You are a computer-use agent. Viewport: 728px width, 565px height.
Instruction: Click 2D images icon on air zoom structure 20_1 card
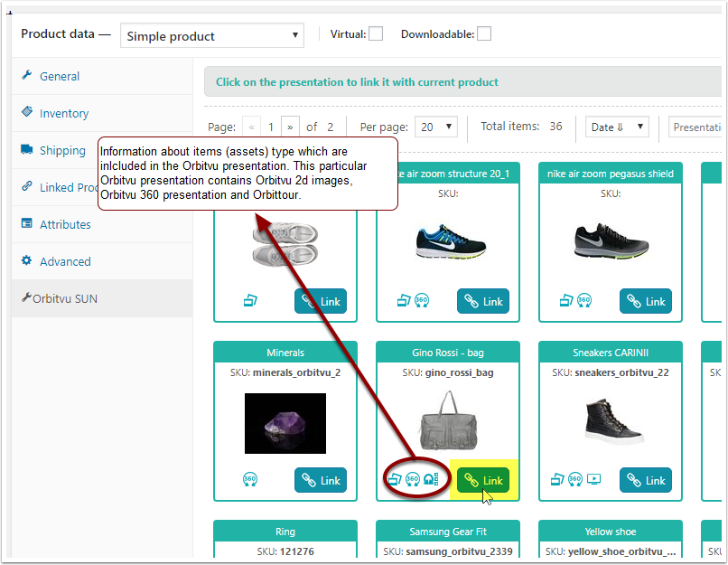point(404,301)
